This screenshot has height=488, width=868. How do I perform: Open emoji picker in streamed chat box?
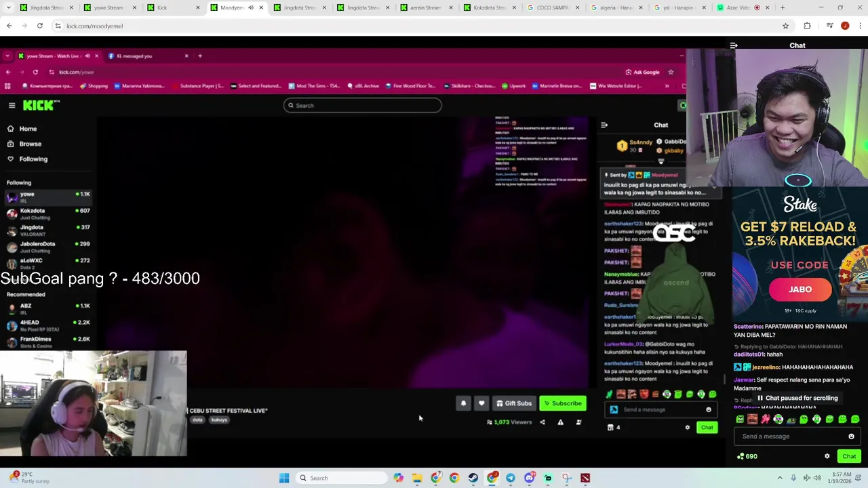[709, 409]
